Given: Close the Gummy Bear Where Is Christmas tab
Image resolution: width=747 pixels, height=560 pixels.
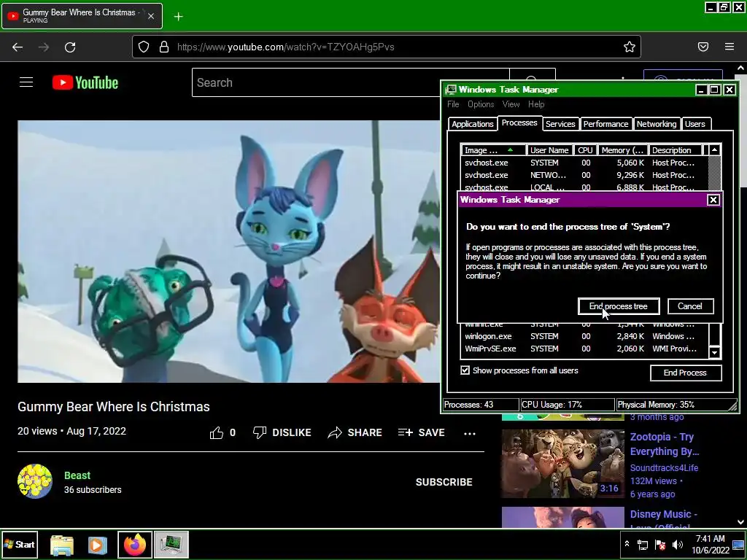Looking at the screenshot, I should (150, 16).
